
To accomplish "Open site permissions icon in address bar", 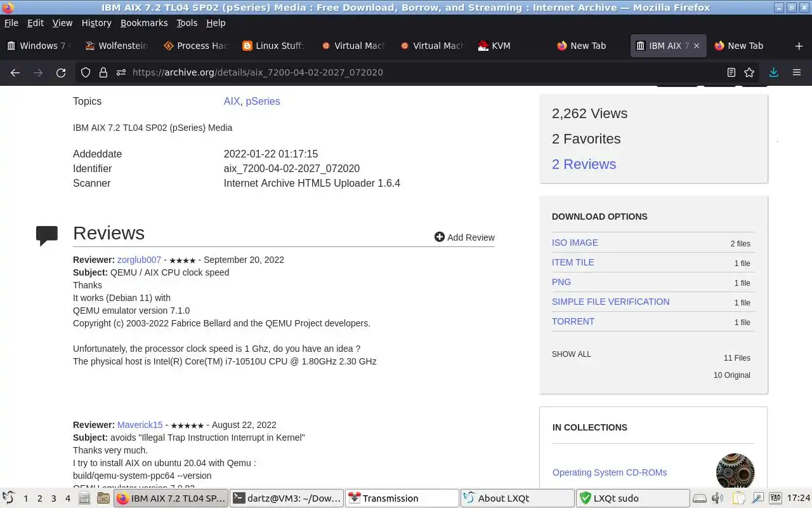I will point(121,72).
